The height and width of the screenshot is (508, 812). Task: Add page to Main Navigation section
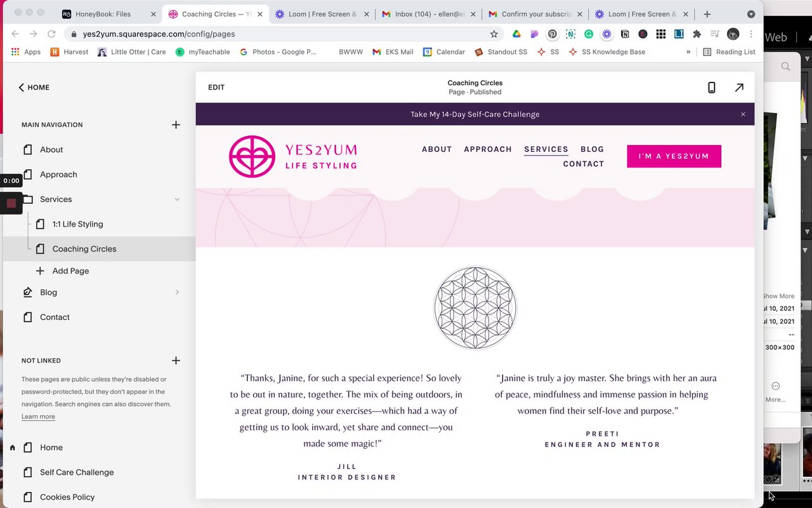176,125
